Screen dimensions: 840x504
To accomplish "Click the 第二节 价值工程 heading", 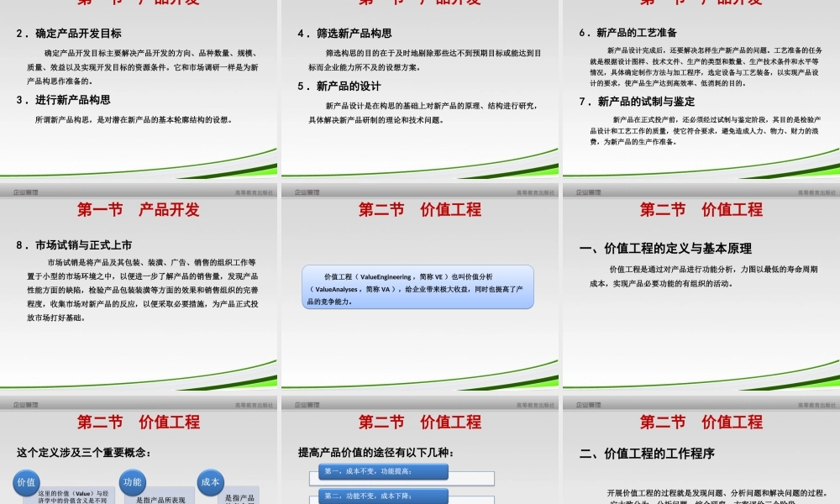I will click(420, 210).
